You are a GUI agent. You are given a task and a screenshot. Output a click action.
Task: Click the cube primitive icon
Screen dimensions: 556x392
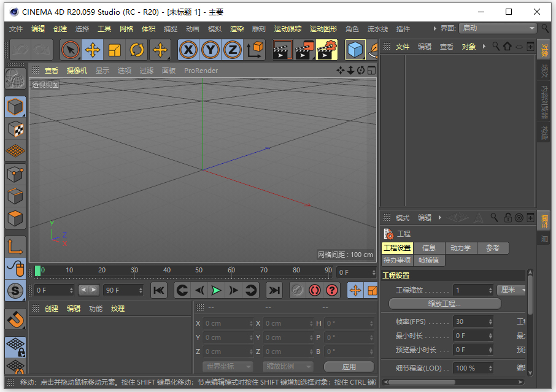[356, 49]
